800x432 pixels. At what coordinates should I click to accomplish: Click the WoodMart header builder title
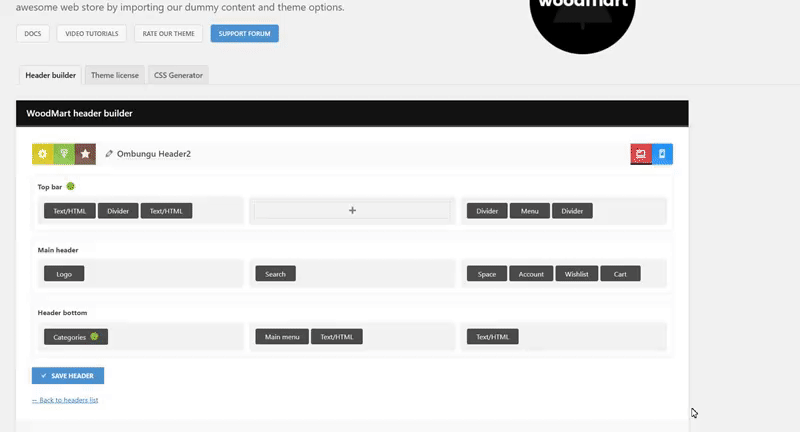[x=79, y=113]
